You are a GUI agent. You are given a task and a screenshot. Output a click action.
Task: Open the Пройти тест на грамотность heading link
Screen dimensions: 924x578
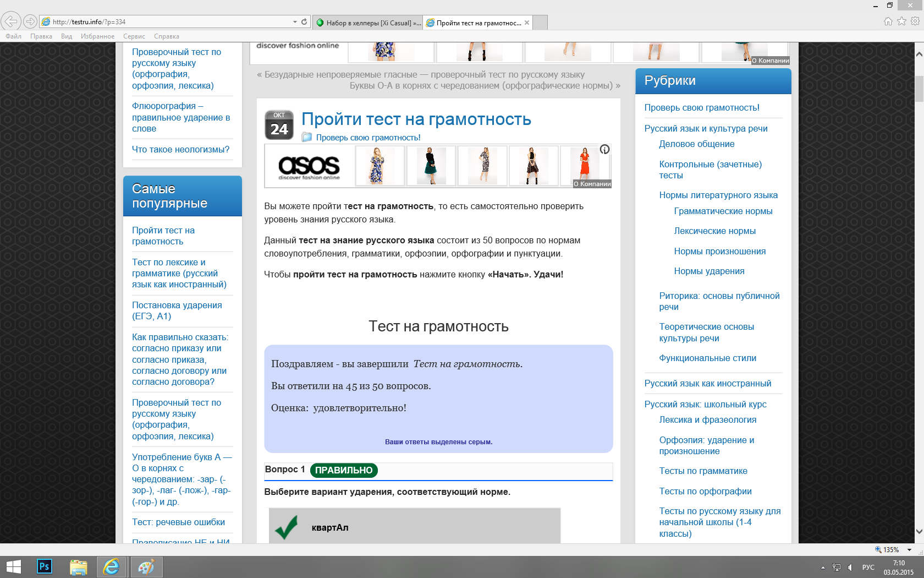click(416, 119)
